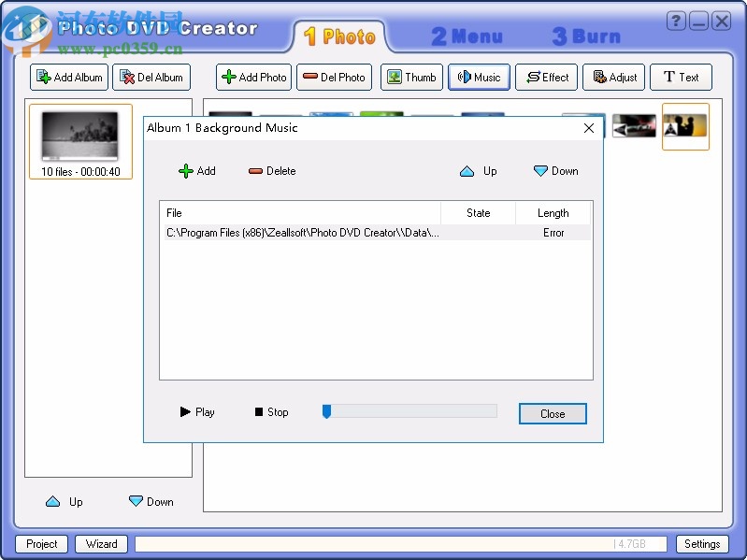Click the State column header

pos(479,213)
